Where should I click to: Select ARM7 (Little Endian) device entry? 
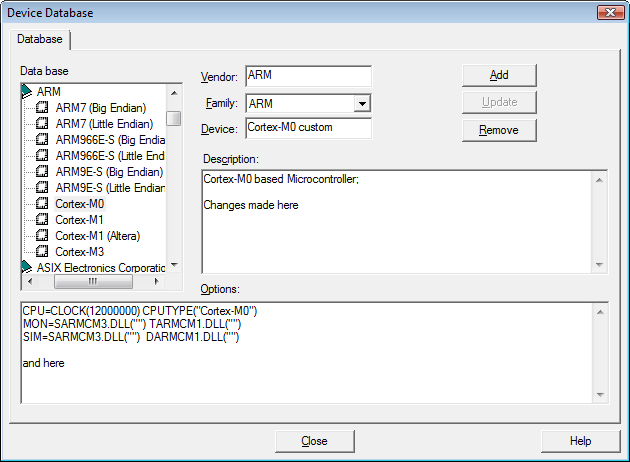[104, 124]
